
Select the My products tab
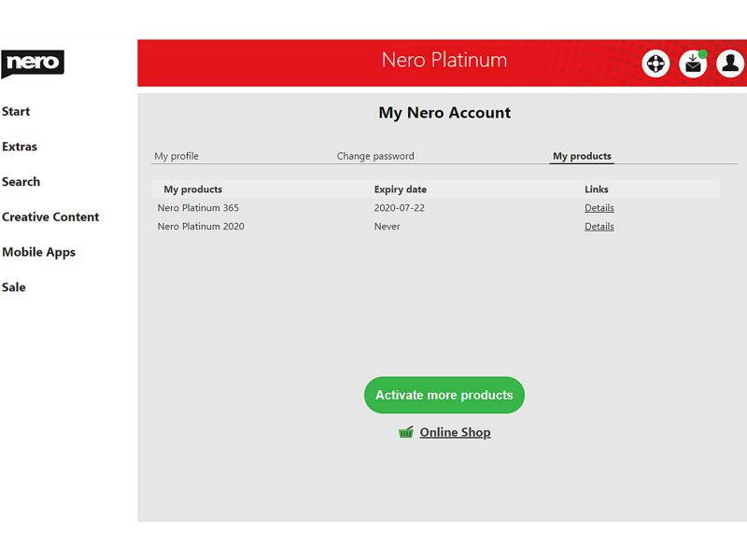[x=581, y=156]
